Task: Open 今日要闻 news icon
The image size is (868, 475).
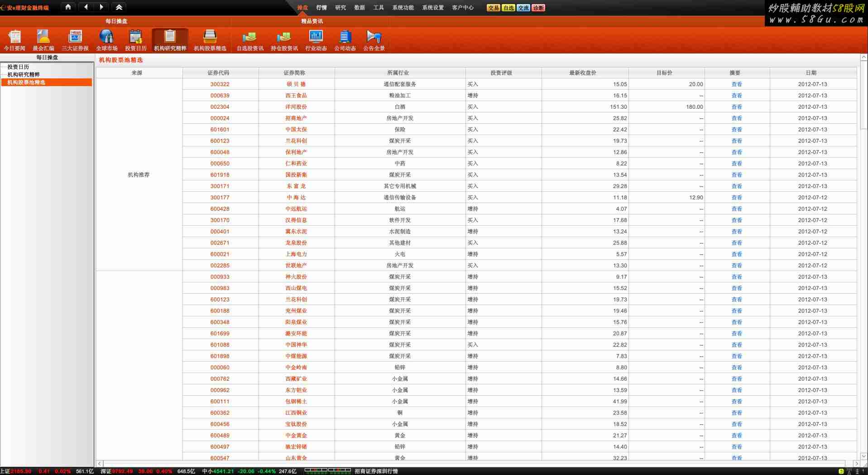Action: [14, 40]
